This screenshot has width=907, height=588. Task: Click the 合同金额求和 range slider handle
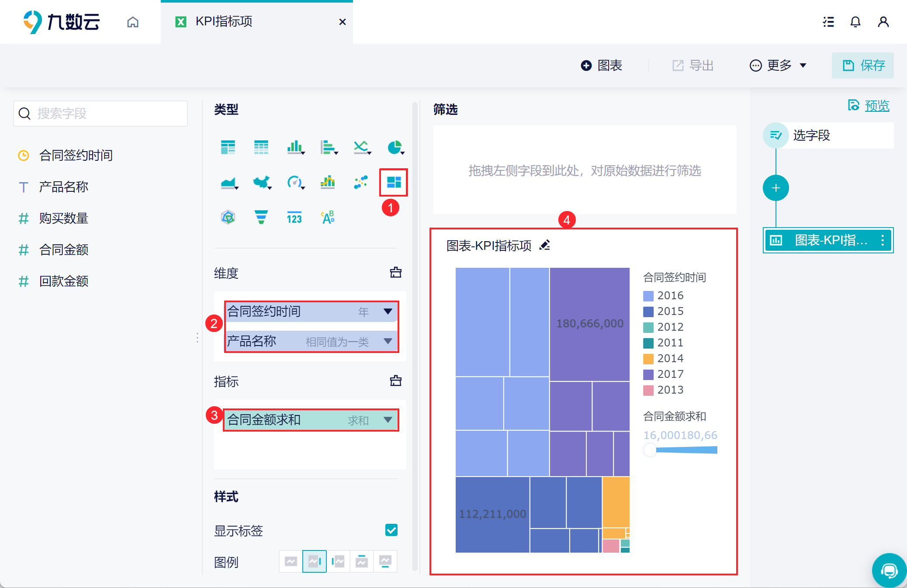(650, 450)
